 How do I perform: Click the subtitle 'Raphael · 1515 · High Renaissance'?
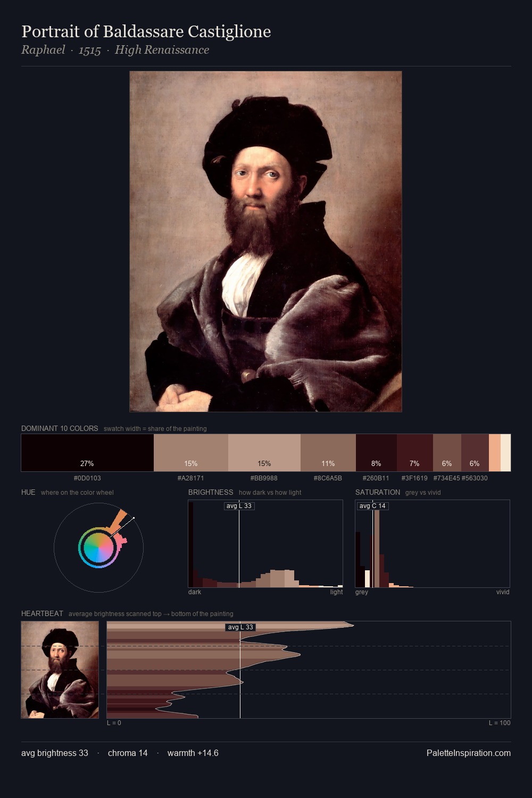pos(115,50)
